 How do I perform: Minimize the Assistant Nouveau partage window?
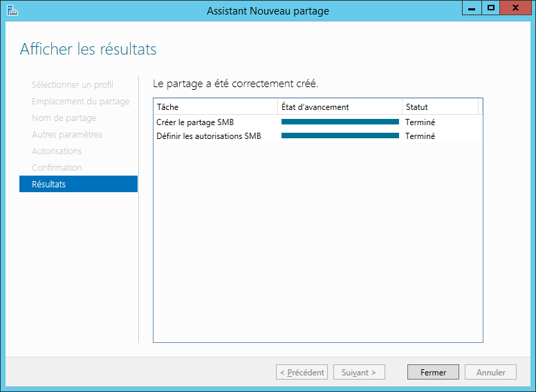coord(472,8)
